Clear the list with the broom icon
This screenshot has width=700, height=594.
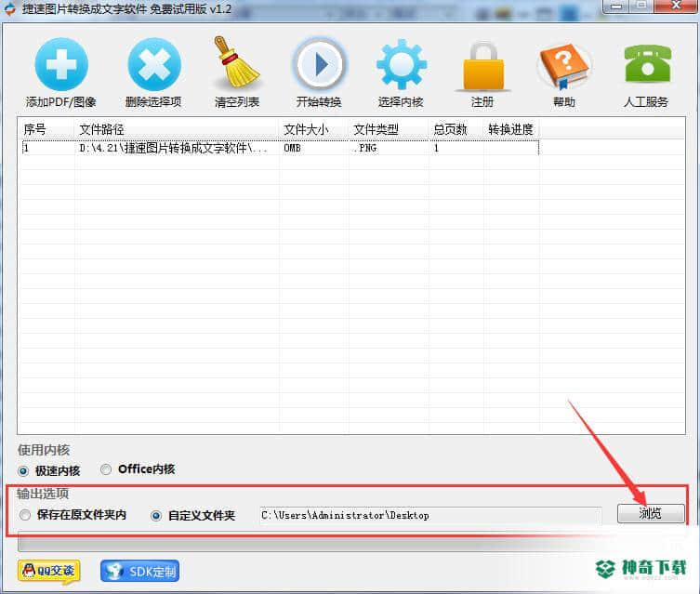coord(236,62)
